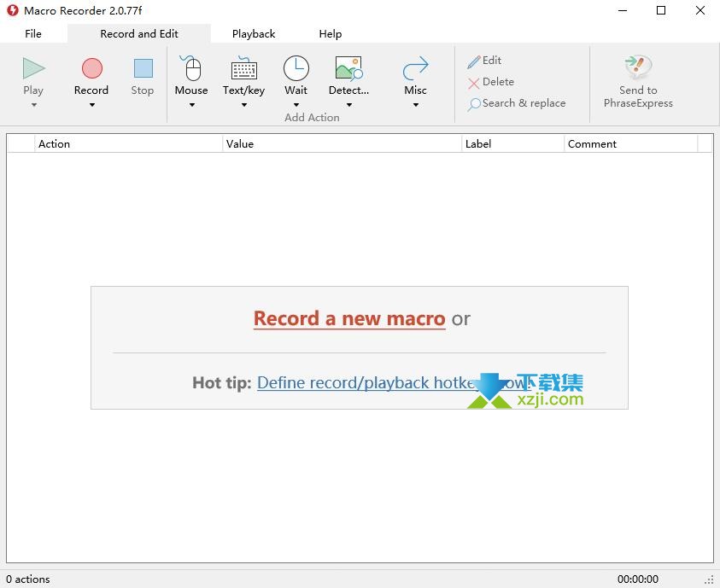Click the Search & replace magnifier icon
720x588 pixels.
click(474, 104)
